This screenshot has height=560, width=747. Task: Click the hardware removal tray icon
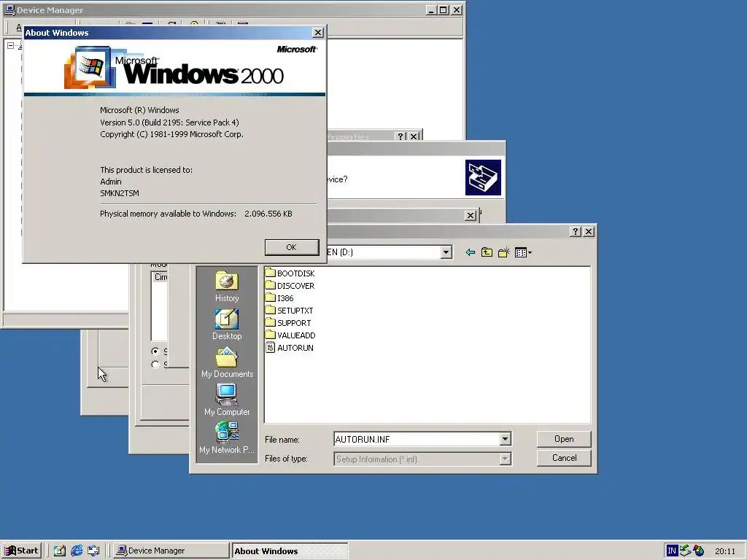pyautogui.click(x=685, y=551)
